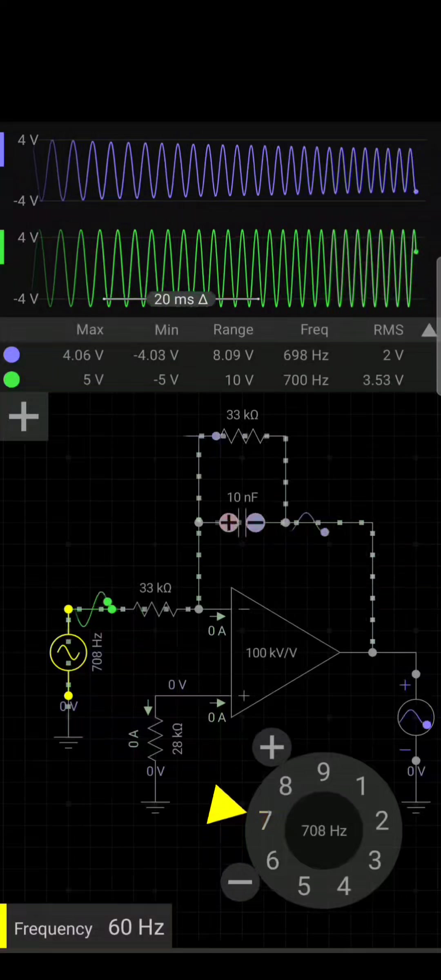Click the ground symbol below the 28 kΩ resistor
The height and width of the screenshot is (980, 441).
(155, 807)
